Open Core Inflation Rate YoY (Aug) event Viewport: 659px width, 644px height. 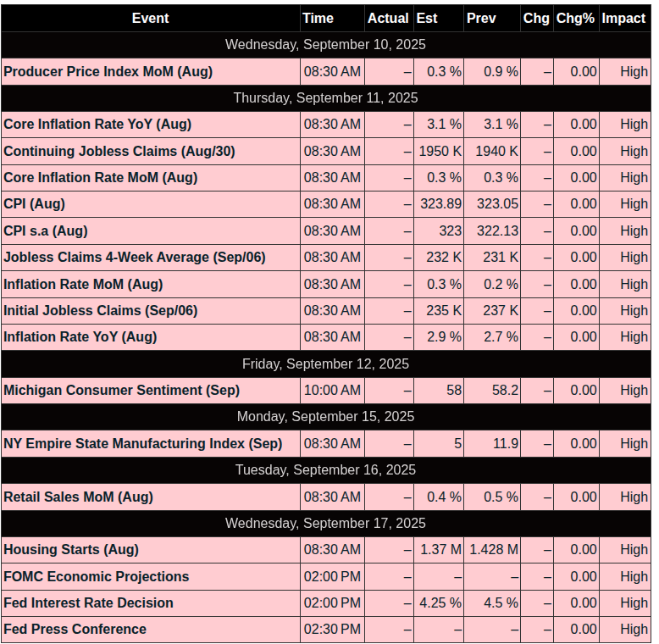97,125
